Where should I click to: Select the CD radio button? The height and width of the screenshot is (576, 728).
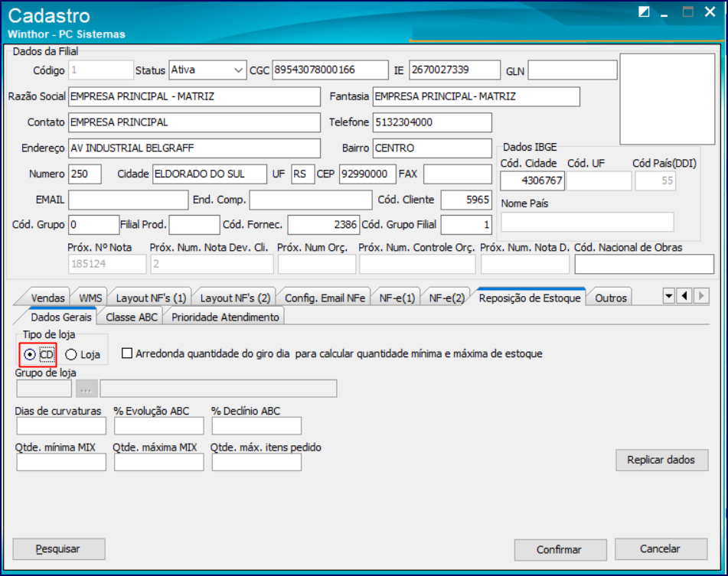30,355
